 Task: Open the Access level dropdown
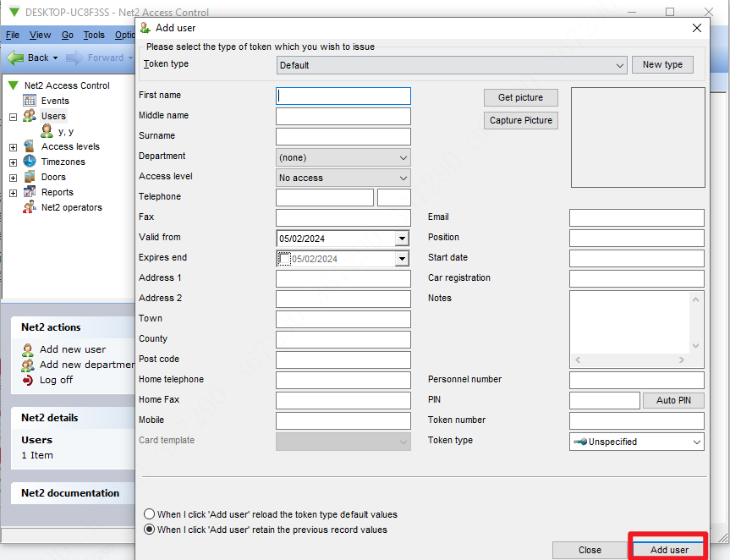click(x=343, y=178)
